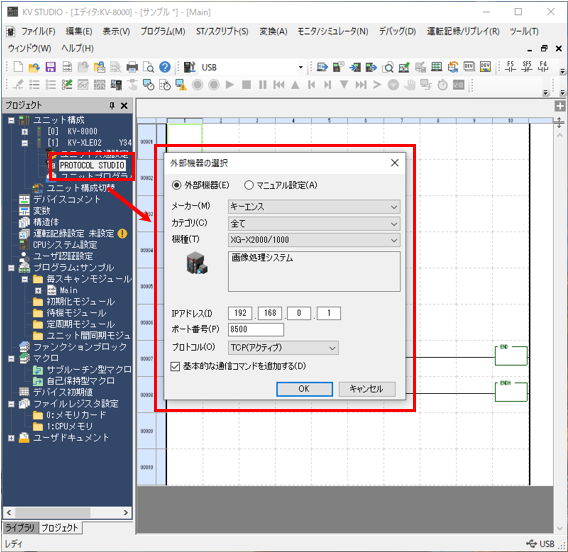
Task: Open the ファイル(F) menu
Action: tap(38, 32)
